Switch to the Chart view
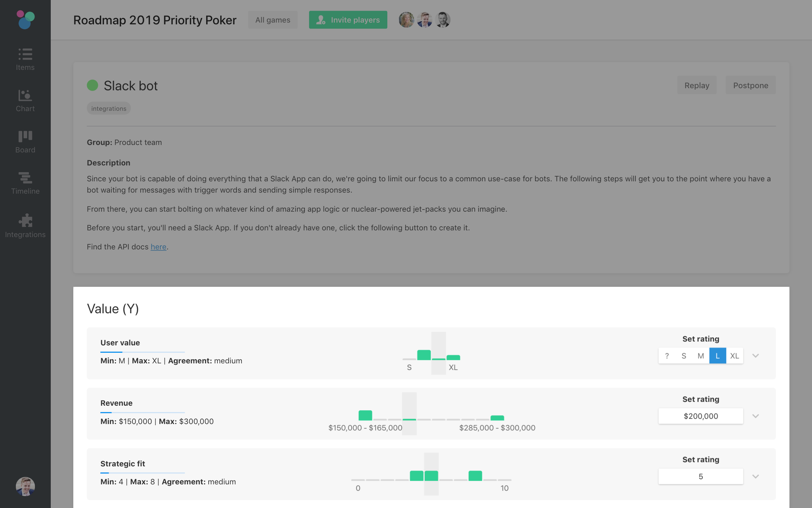The width and height of the screenshot is (812, 508). point(25,100)
